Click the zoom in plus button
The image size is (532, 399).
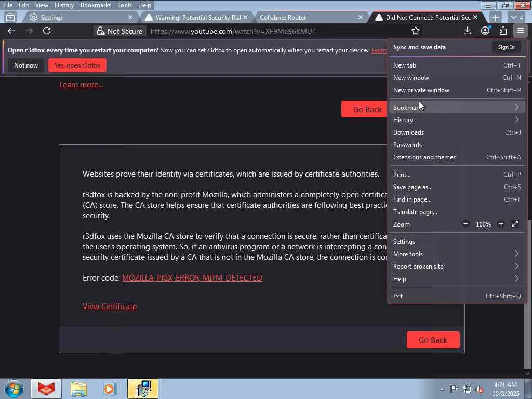click(501, 224)
